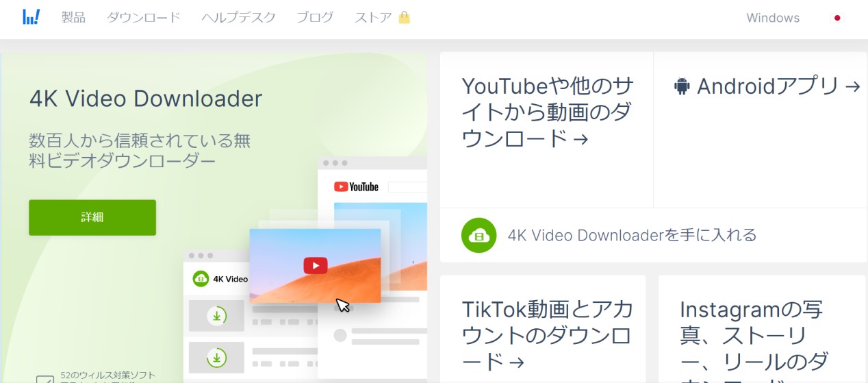Open the 製品 menu

point(73,18)
